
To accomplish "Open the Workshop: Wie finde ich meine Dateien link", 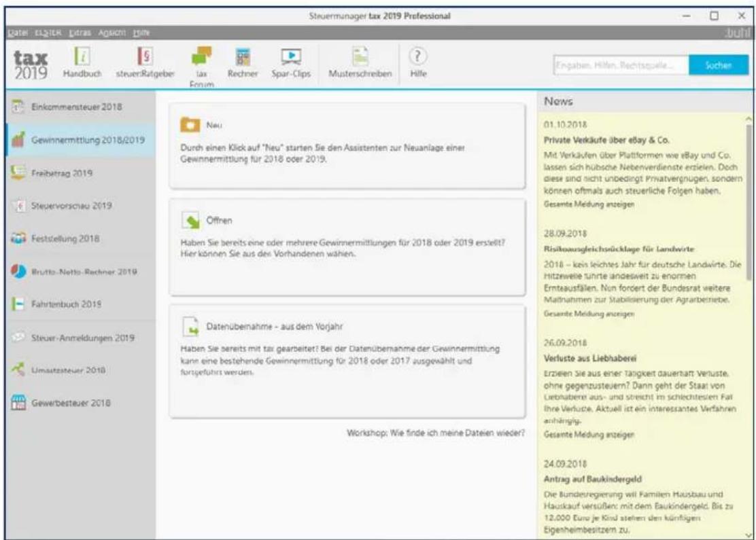I will coord(435,433).
